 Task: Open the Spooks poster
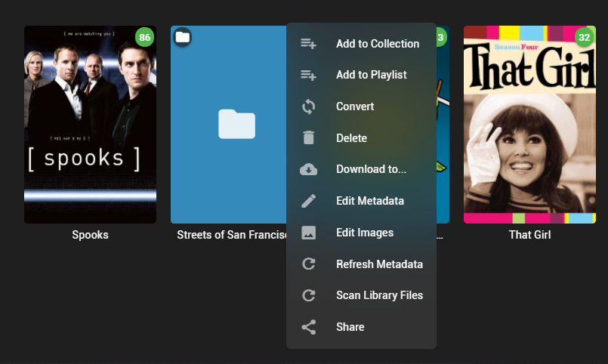click(x=91, y=125)
